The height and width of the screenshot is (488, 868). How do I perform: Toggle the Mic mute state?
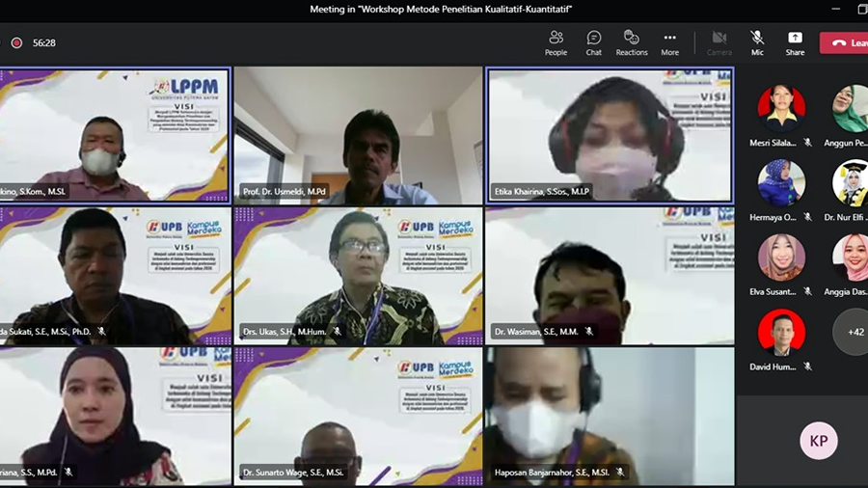tap(757, 42)
